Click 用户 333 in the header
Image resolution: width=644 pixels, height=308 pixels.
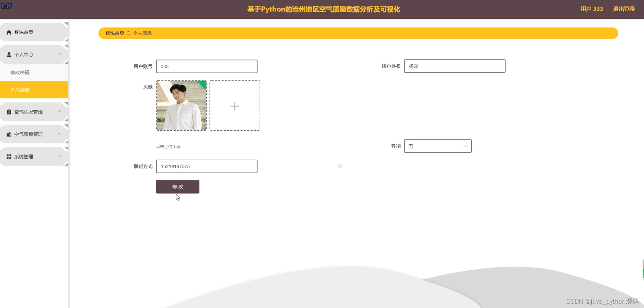pyautogui.click(x=592, y=9)
